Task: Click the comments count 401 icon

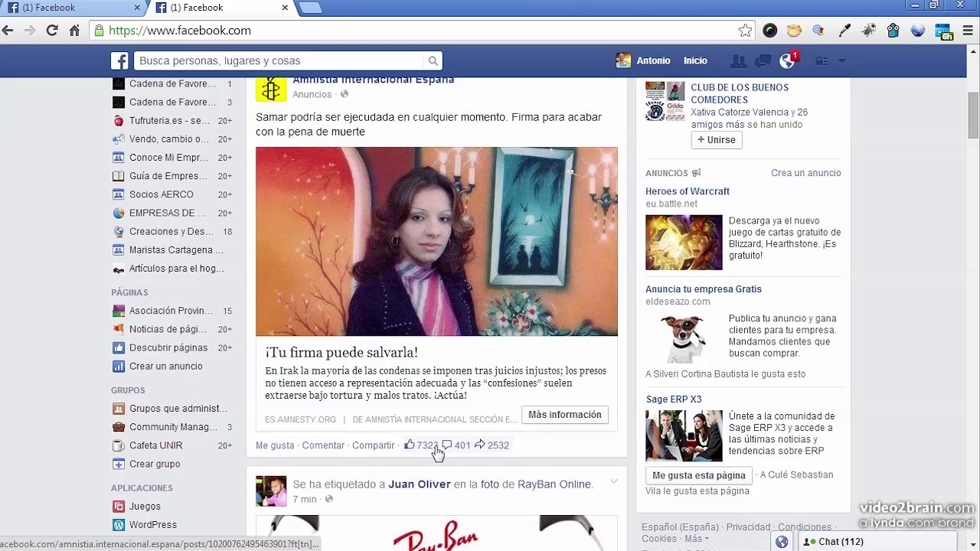Action: [456, 445]
